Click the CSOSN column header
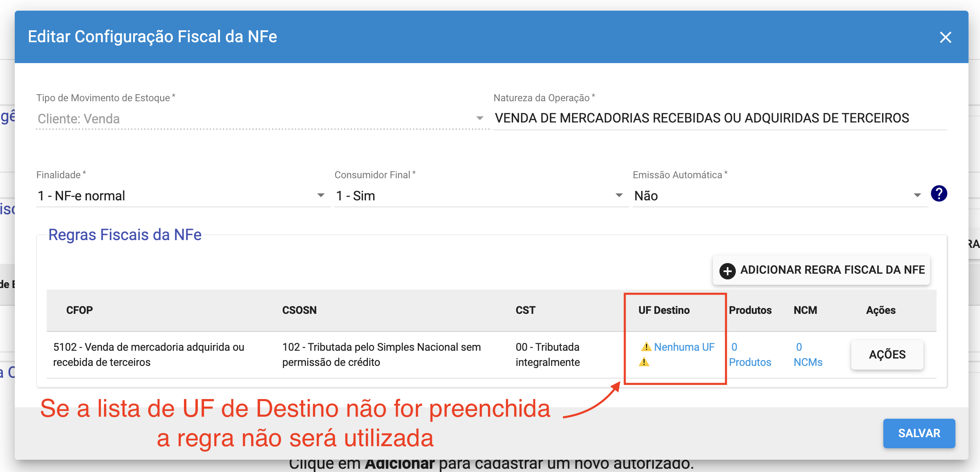 click(299, 310)
